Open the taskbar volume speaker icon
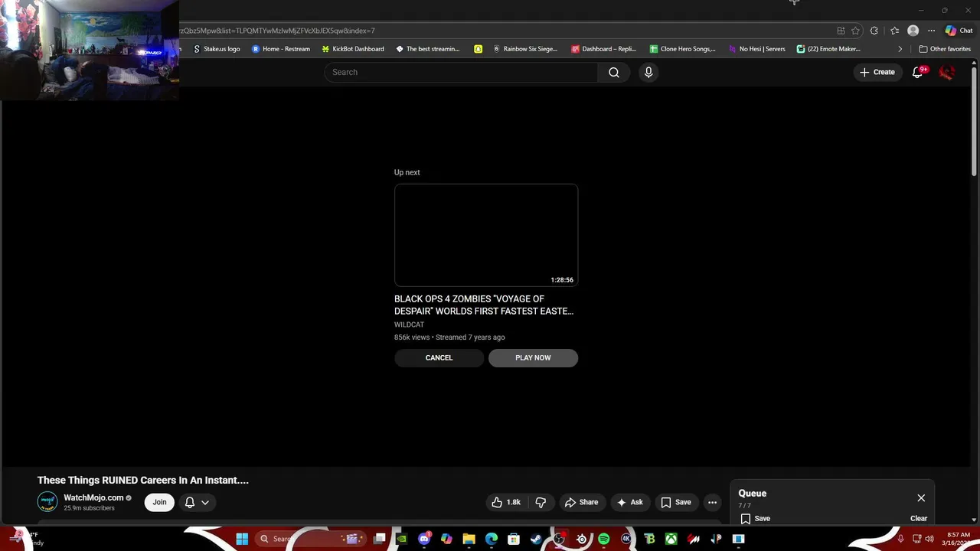The height and width of the screenshot is (551, 980). click(x=929, y=539)
